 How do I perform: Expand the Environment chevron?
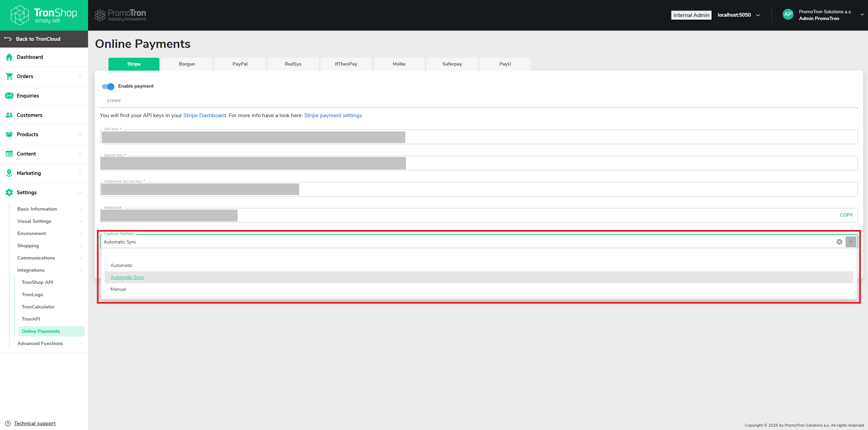(x=81, y=233)
